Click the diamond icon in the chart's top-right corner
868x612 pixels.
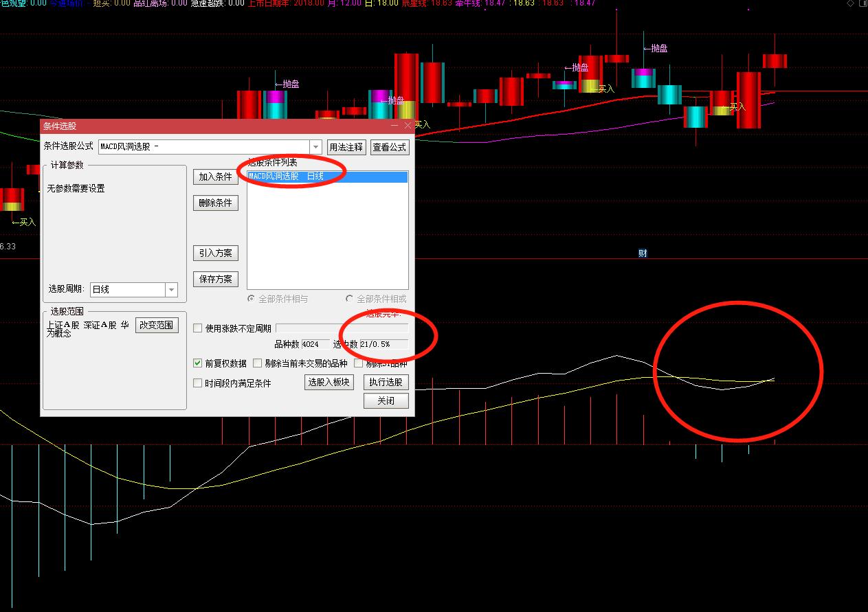850,3
